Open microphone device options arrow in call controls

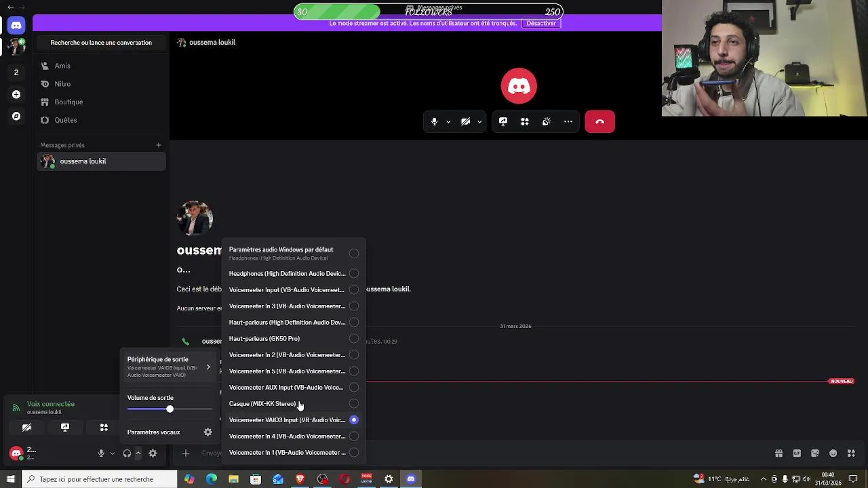(448, 122)
